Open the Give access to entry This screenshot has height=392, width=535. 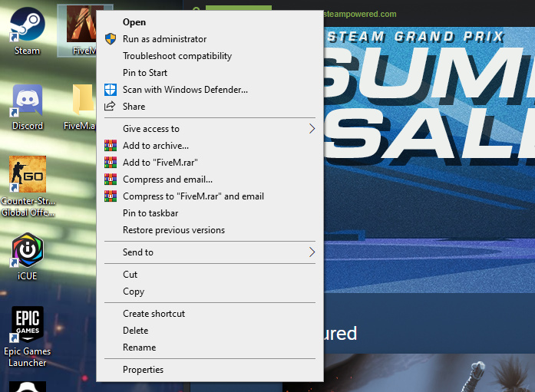point(210,129)
